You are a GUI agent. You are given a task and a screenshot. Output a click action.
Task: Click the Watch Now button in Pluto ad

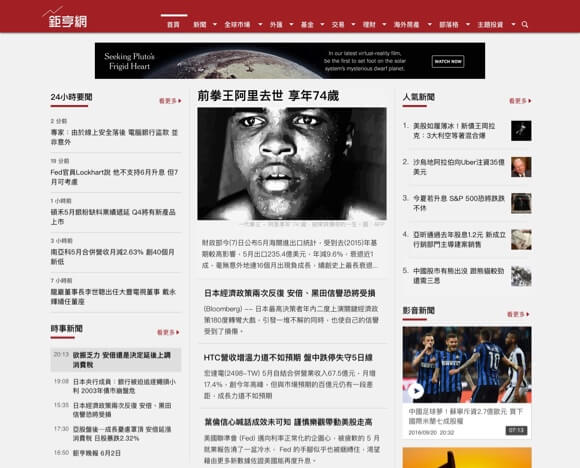(x=448, y=61)
